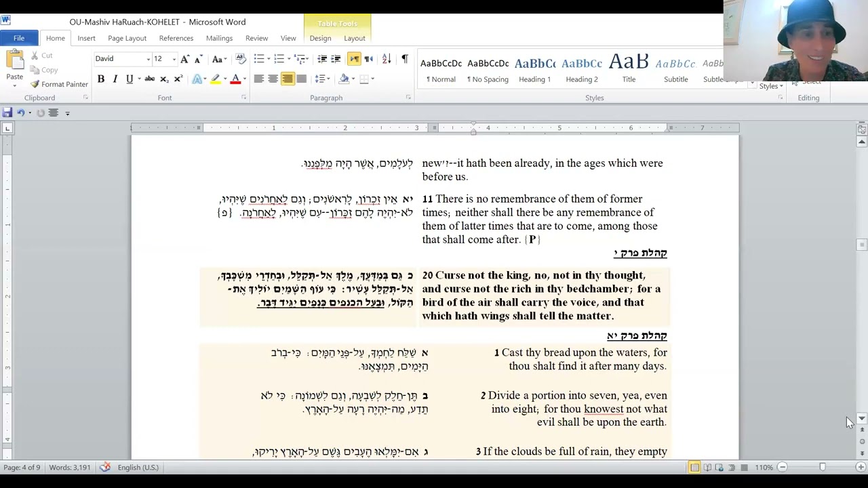Click the Show/Hide paragraph marks icon

tap(405, 59)
